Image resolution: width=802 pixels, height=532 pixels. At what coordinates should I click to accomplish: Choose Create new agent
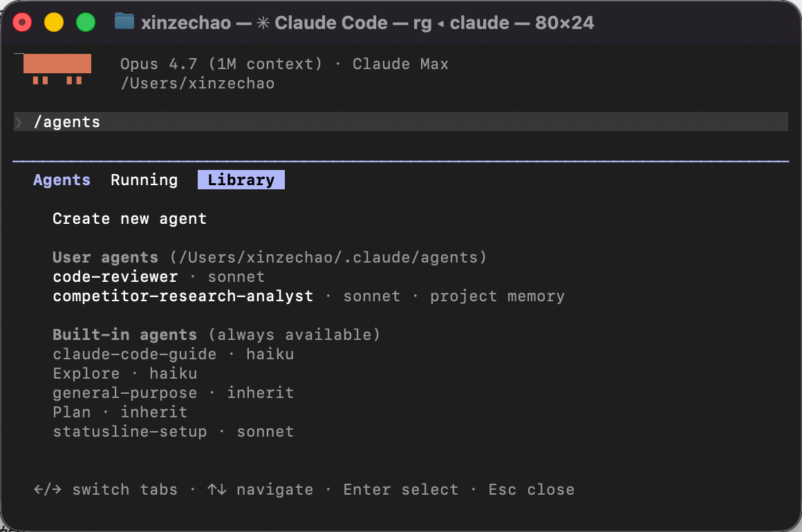coord(130,219)
